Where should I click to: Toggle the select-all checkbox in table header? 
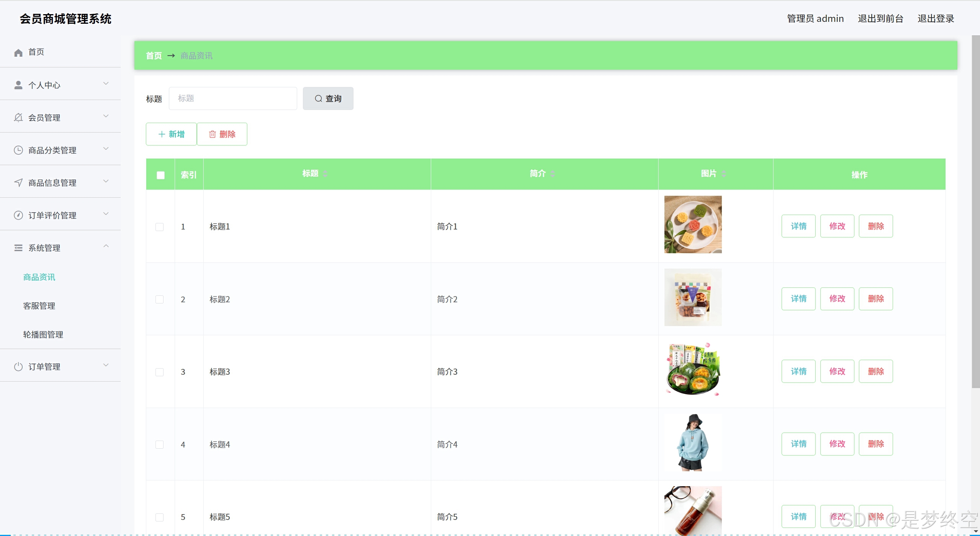click(160, 175)
